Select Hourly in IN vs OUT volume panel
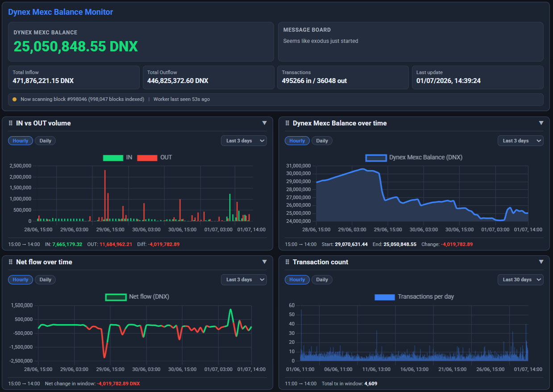This screenshot has width=553, height=392. [x=21, y=141]
